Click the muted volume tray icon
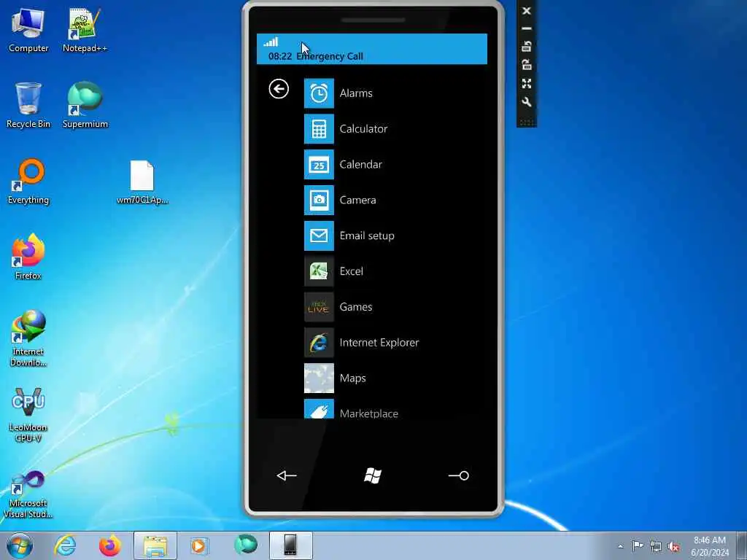Screen dimensions: 747x560 (x=673, y=547)
